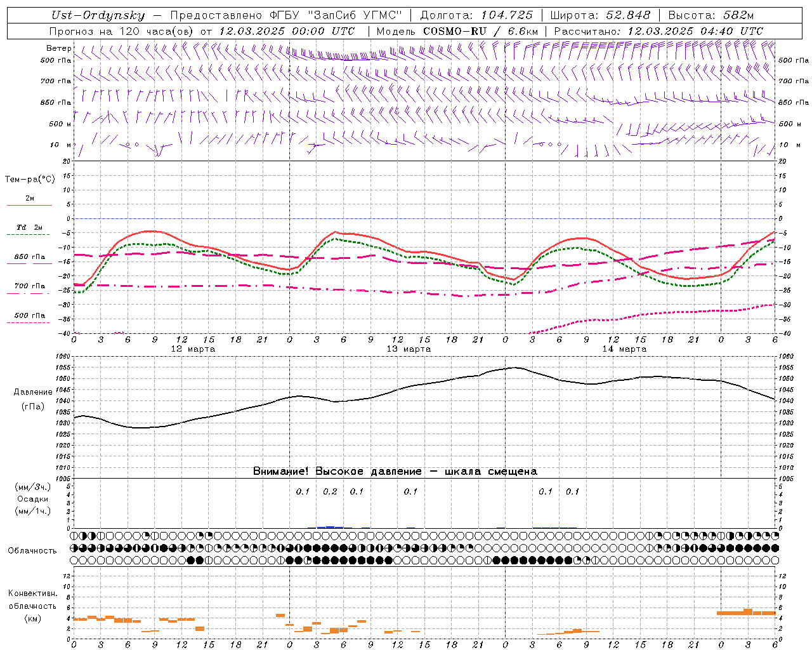Click the longitude value Долгота: 104.725
This screenshot has height=650, width=812.
click(476, 16)
